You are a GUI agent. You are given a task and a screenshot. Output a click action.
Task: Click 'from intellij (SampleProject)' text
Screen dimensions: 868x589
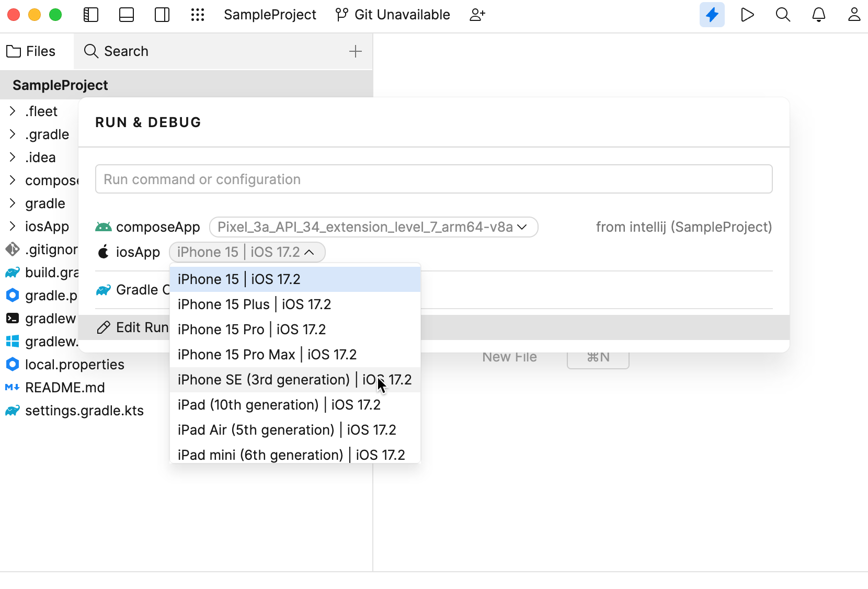(684, 227)
